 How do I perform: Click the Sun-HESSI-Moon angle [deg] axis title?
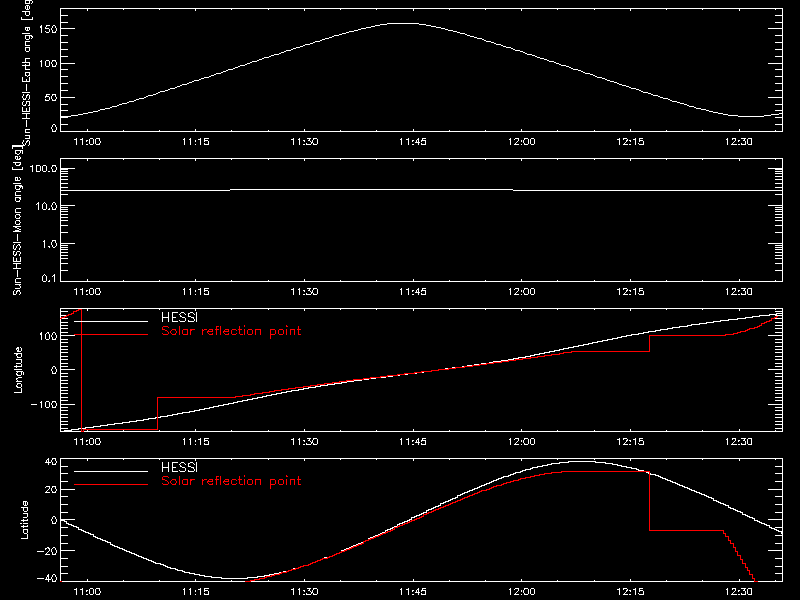click(x=17, y=220)
